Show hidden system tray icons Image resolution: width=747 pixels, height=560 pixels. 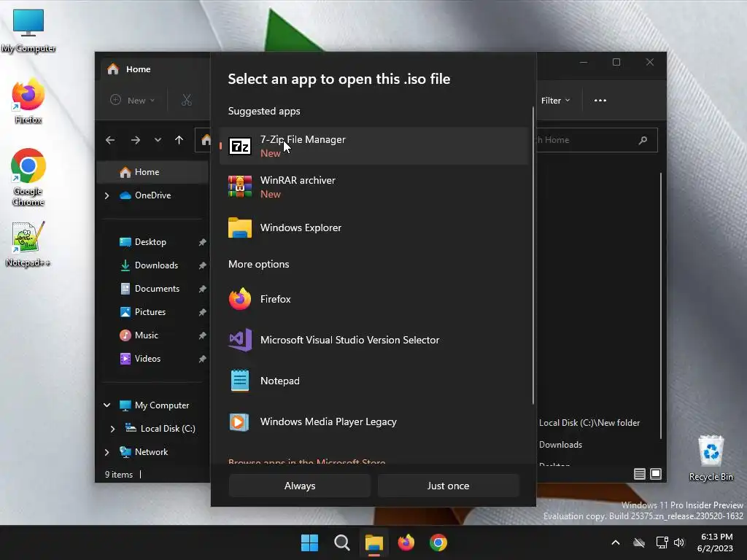tap(616, 542)
